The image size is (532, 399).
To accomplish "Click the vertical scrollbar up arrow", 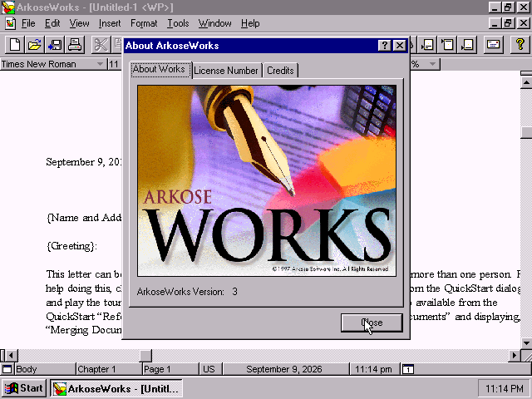I will [526, 82].
